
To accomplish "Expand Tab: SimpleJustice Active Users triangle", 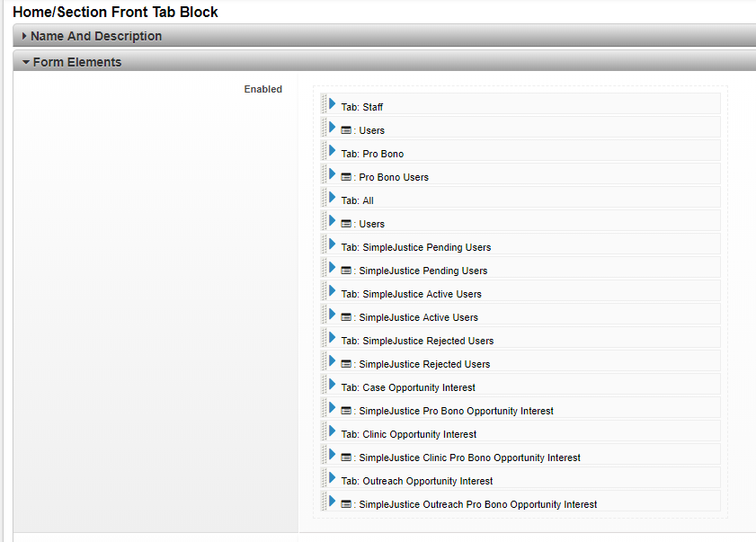I will [x=333, y=290].
